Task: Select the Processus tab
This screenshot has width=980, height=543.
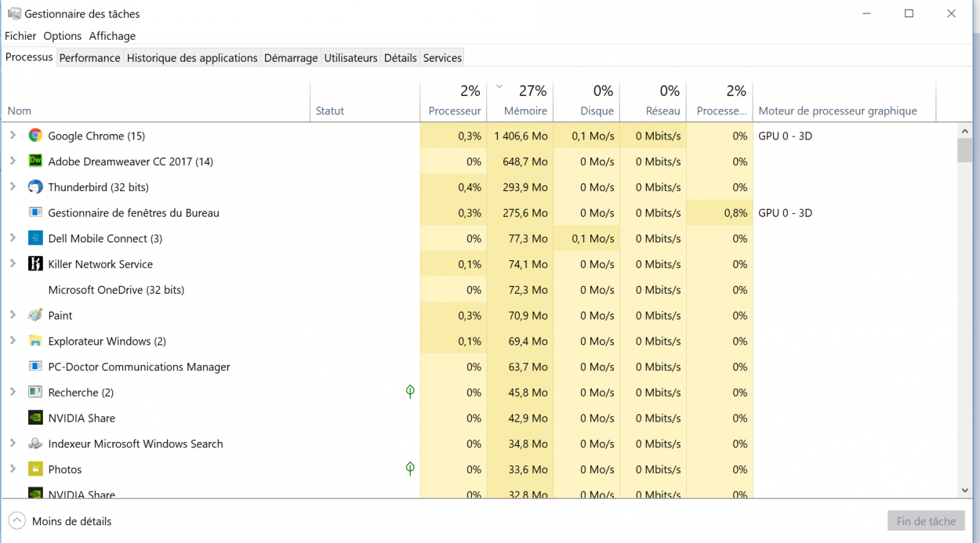Action: 29,57
